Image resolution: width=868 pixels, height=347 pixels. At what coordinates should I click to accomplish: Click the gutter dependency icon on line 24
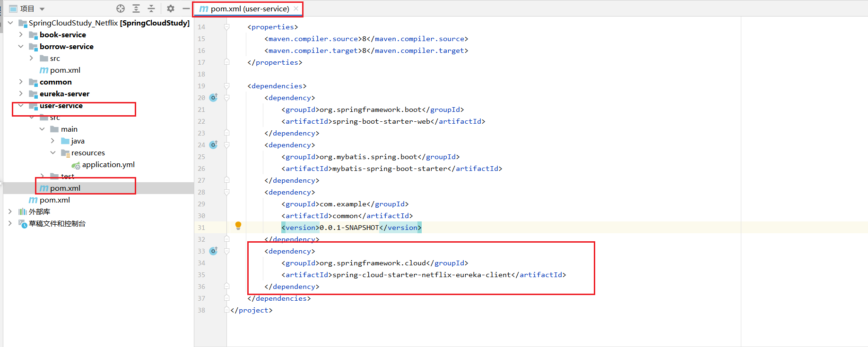tap(214, 145)
